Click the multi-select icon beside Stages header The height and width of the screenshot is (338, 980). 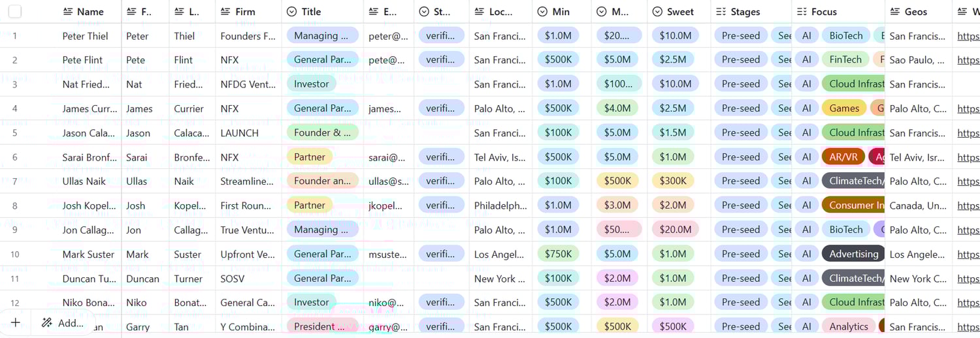pyautogui.click(x=721, y=12)
